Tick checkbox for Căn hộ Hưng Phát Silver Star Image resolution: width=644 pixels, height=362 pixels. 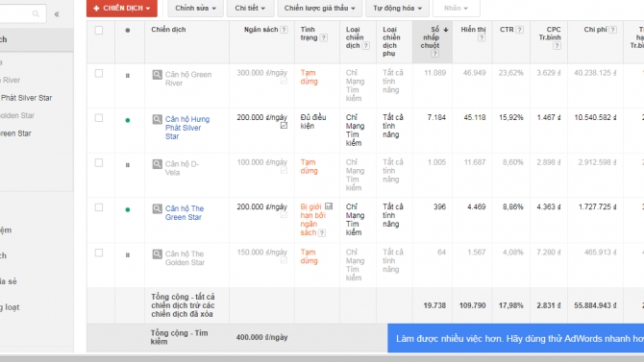tap(99, 118)
